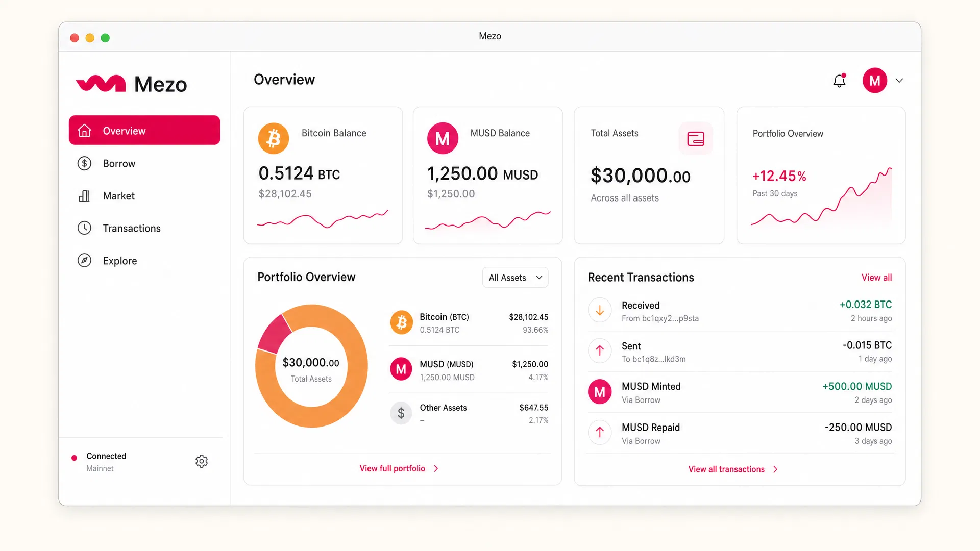Click the 0.5124 BTC balance value
This screenshot has height=551, width=980.
(299, 173)
